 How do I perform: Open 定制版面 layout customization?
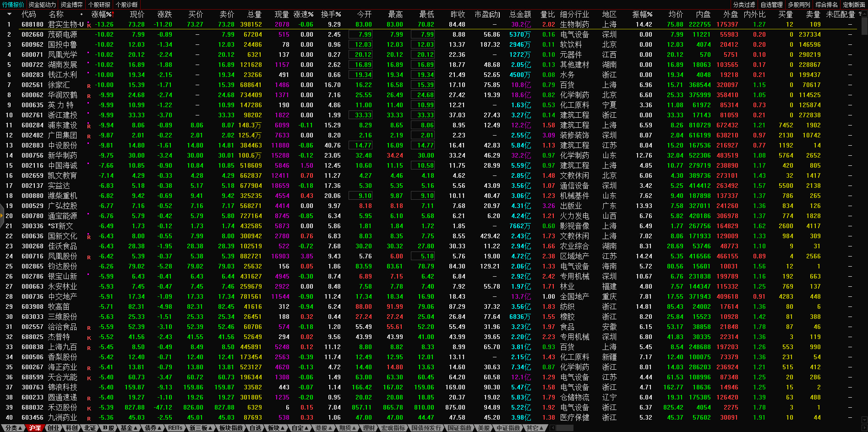854,5
